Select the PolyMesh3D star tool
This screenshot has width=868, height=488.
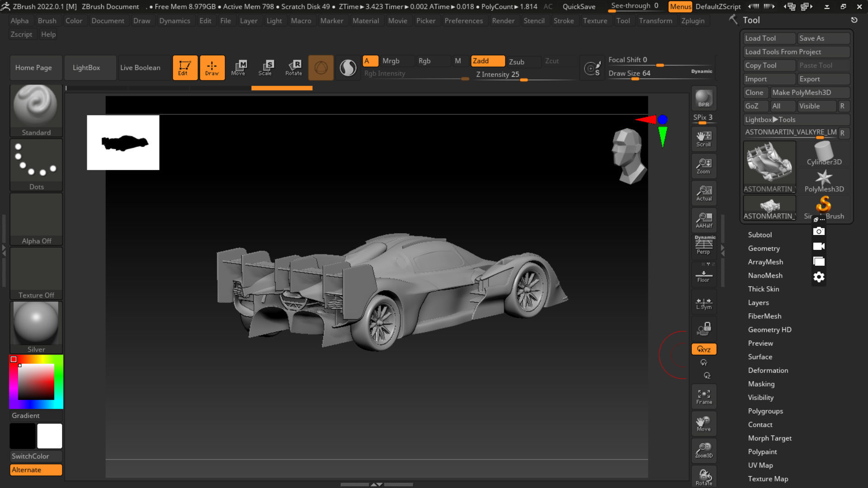(824, 181)
